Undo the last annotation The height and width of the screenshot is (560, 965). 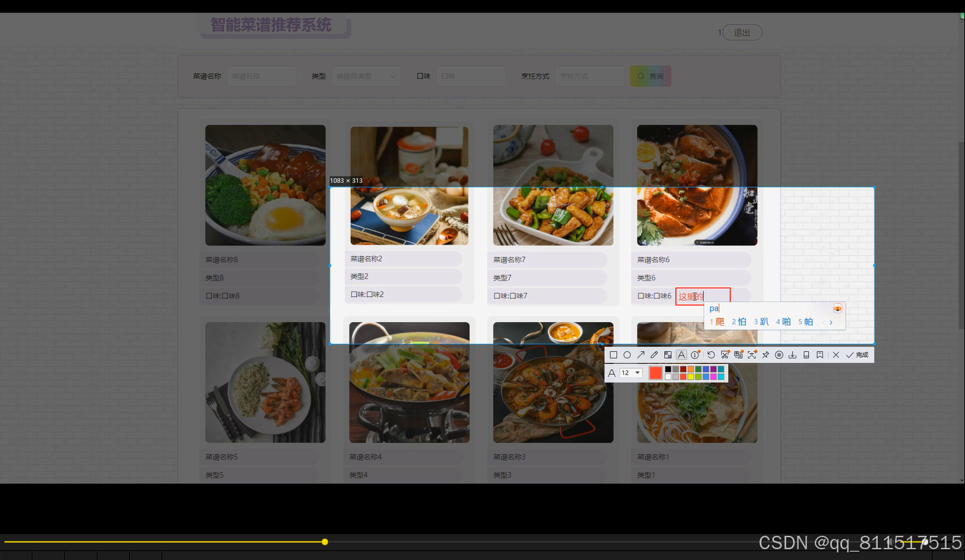click(711, 354)
